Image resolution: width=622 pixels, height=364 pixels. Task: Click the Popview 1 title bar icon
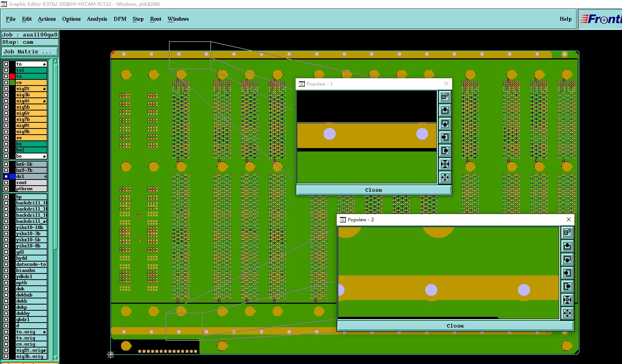pos(302,84)
